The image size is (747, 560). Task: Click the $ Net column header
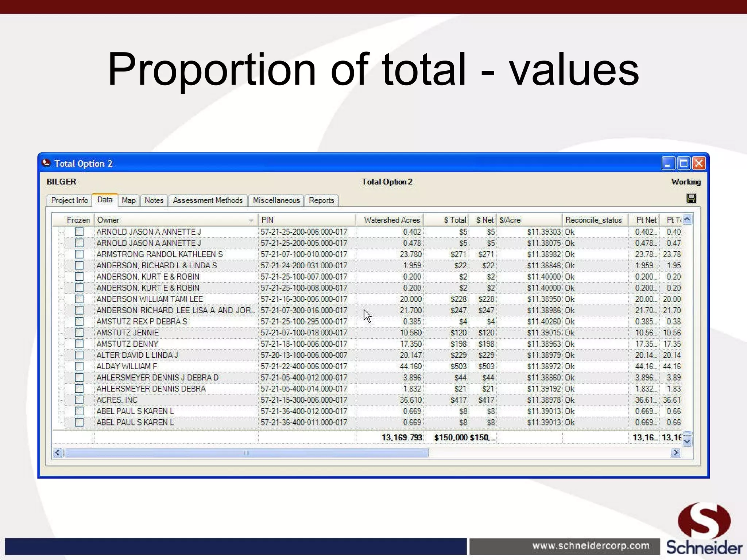tap(483, 220)
